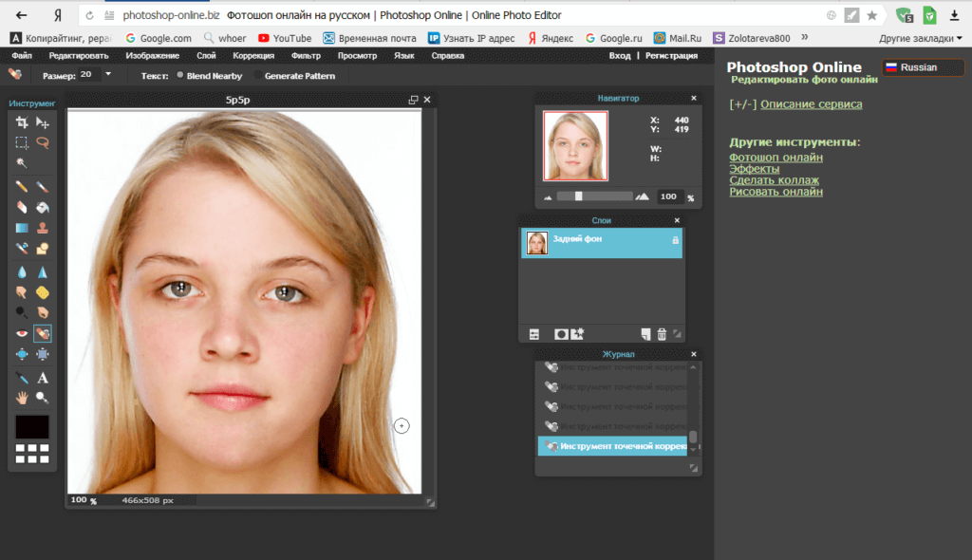
Task: Open the Фильтр menu
Action: tap(306, 56)
